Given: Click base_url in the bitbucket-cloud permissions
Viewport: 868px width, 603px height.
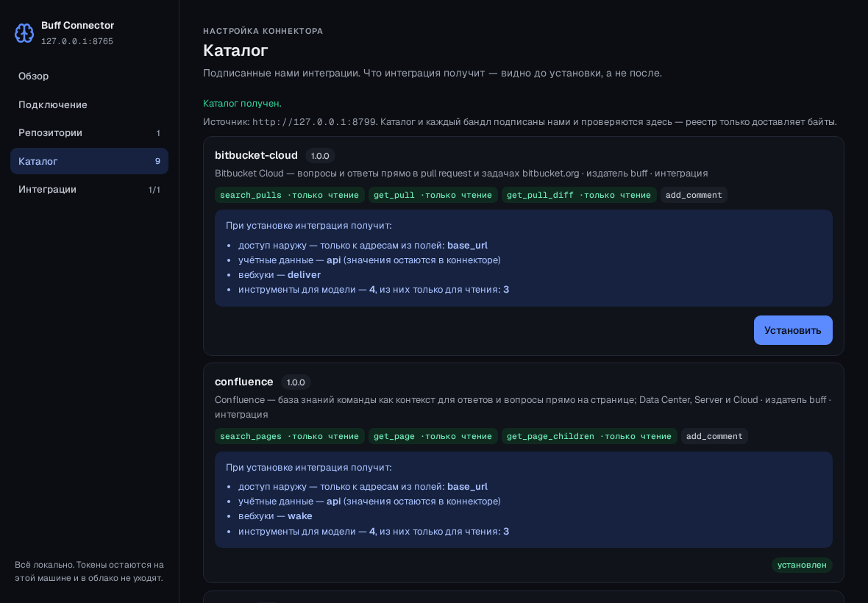Looking at the screenshot, I should (467, 245).
